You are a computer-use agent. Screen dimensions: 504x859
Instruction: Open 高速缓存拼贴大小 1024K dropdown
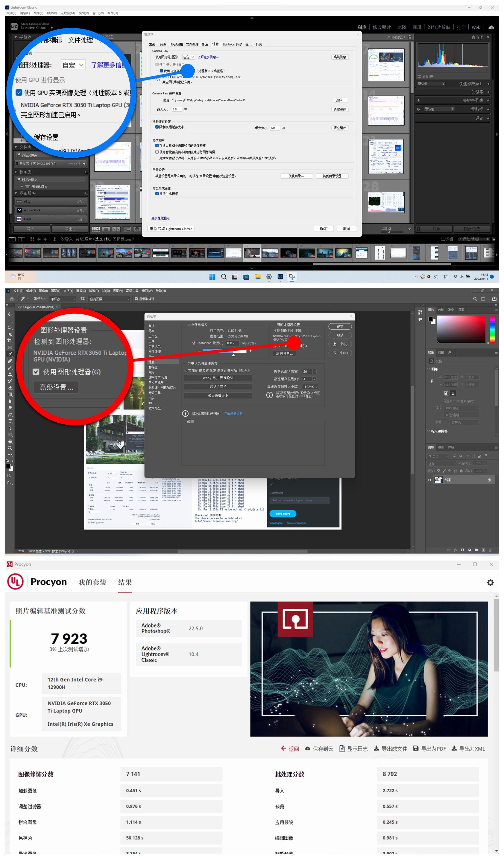click(310, 387)
